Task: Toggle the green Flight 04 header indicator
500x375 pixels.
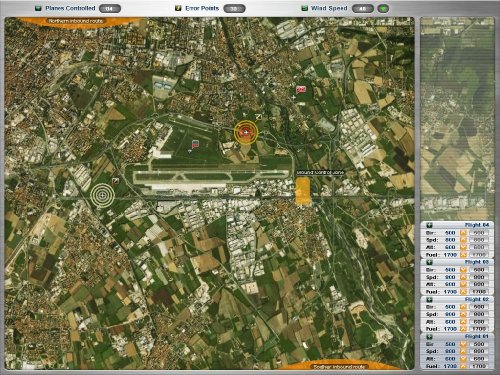Action: tap(429, 225)
